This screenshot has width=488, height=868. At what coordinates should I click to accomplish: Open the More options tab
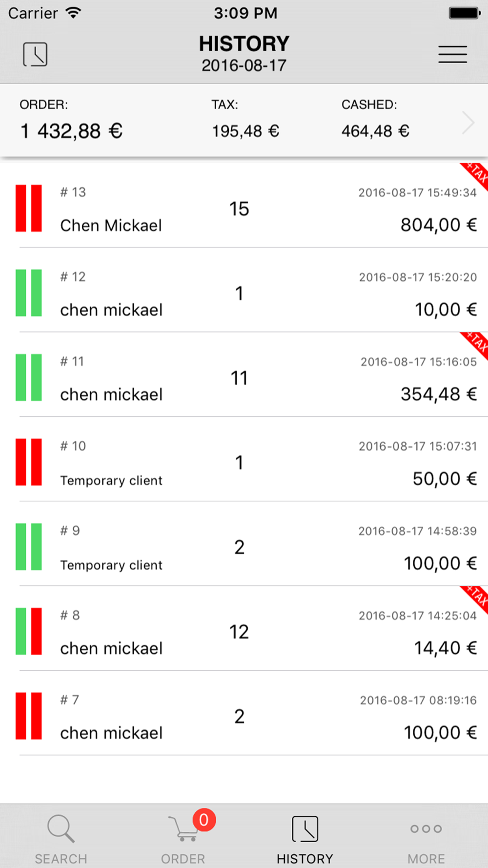tap(426, 838)
